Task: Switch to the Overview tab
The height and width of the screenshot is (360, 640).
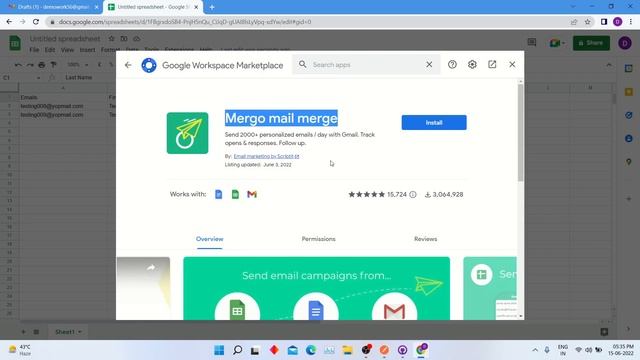Action: 209,239
